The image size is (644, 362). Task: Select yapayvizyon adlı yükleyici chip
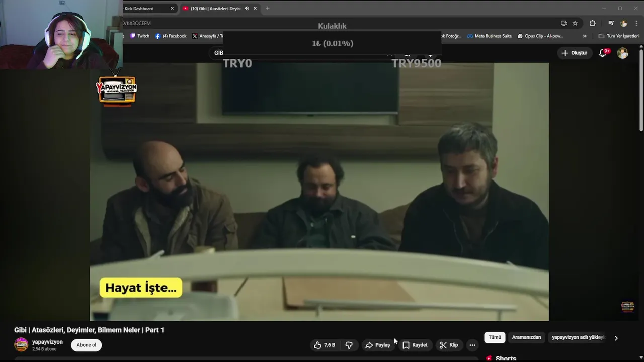[x=578, y=337]
